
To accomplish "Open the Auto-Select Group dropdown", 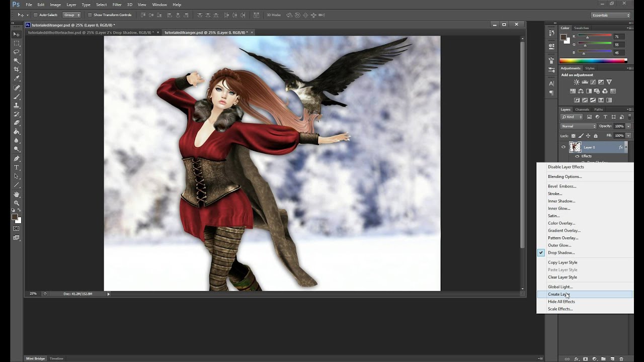I will pyautogui.click(x=71, y=15).
